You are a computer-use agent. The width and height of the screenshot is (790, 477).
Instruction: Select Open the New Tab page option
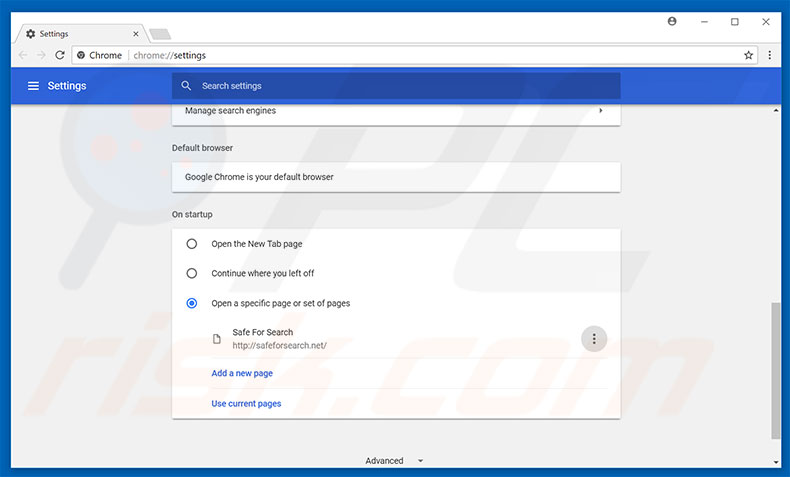191,244
